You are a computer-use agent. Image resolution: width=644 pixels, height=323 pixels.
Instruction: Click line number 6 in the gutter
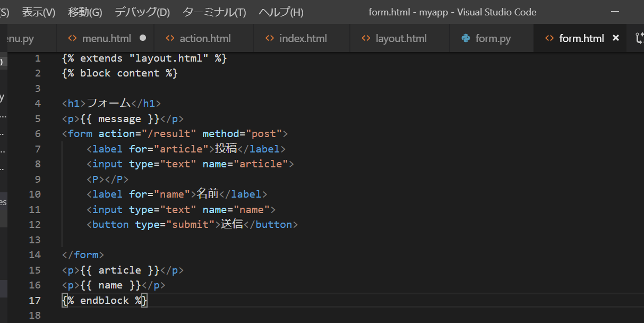(x=37, y=133)
